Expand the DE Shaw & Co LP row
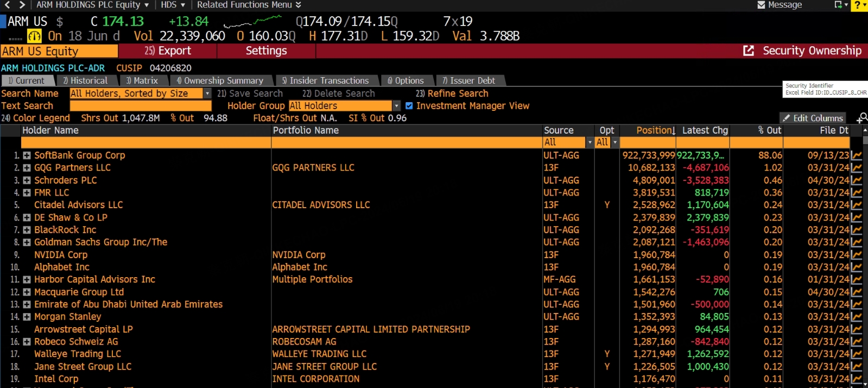The height and width of the screenshot is (388, 868). click(x=27, y=217)
